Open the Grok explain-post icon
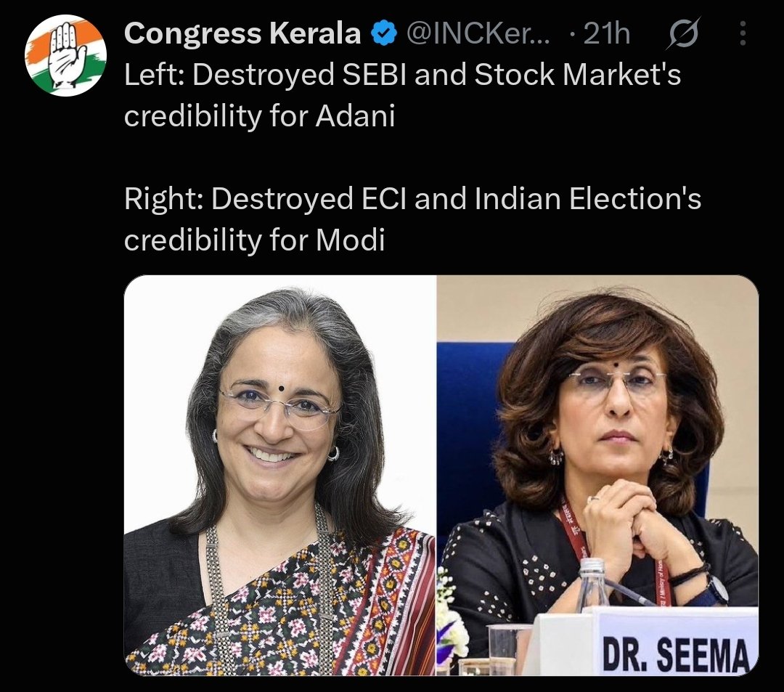The width and height of the screenshot is (784, 692). (684, 33)
